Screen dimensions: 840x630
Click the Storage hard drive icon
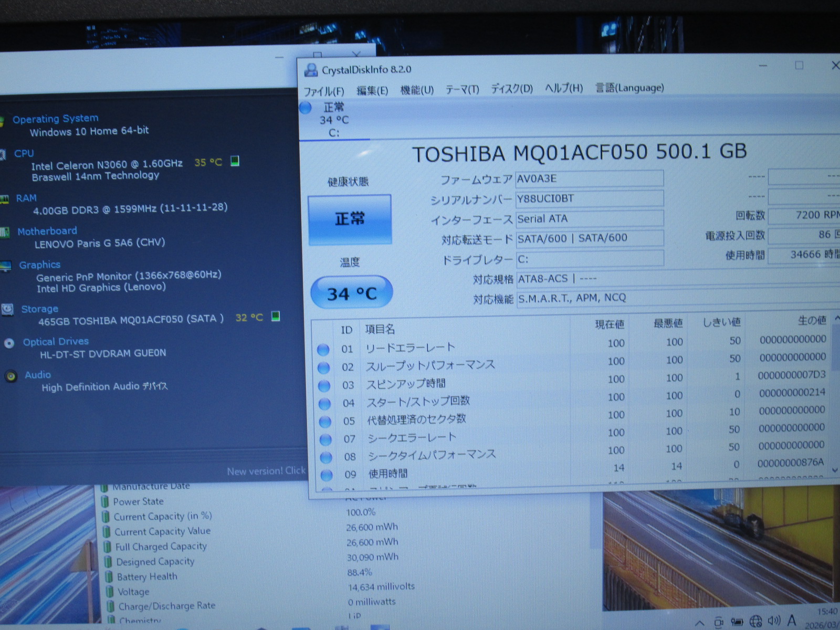click(x=7, y=309)
